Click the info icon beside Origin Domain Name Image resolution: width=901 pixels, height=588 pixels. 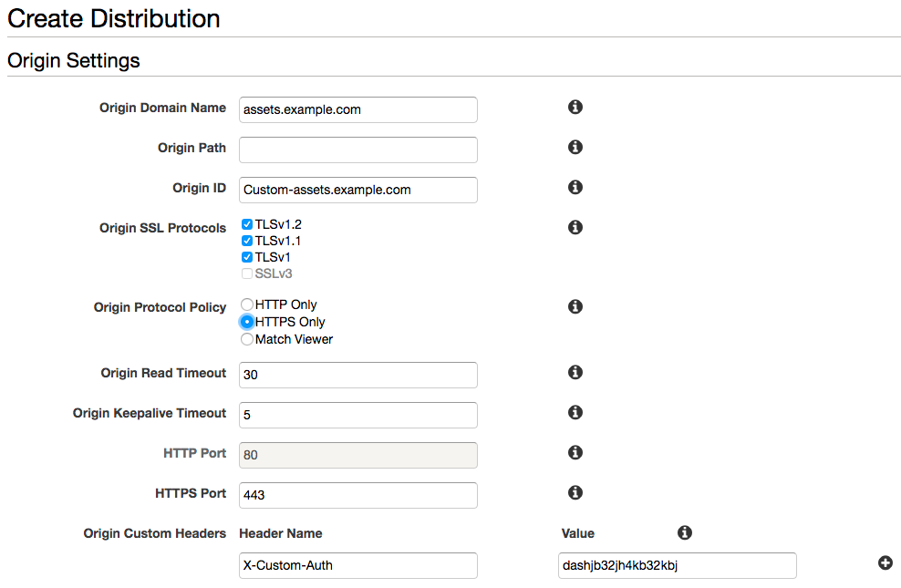pyautogui.click(x=575, y=107)
